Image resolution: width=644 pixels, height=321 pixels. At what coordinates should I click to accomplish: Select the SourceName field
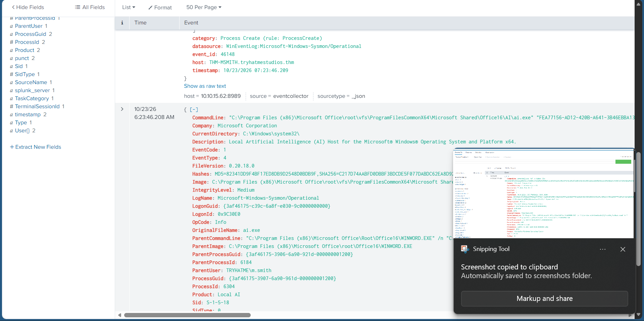tap(31, 82)
